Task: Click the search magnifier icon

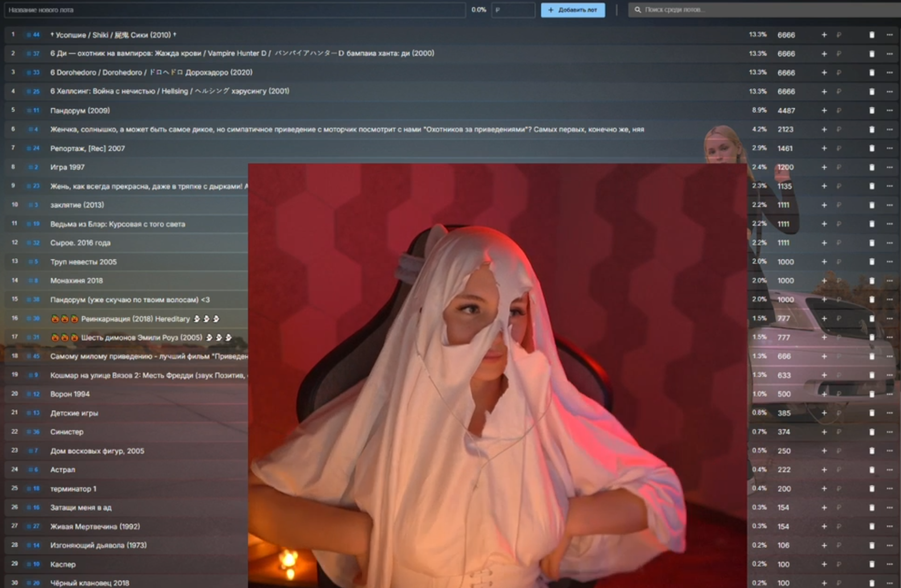Action: point(638,10)
